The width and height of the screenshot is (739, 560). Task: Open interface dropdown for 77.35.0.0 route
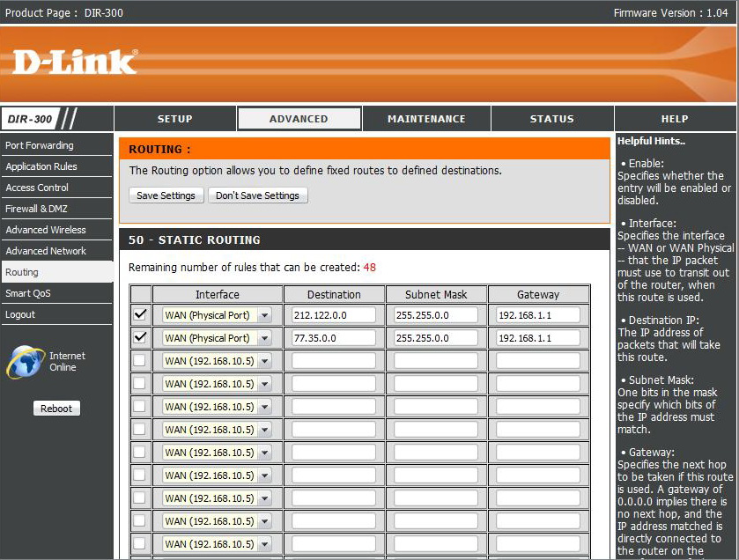point(217,338)
